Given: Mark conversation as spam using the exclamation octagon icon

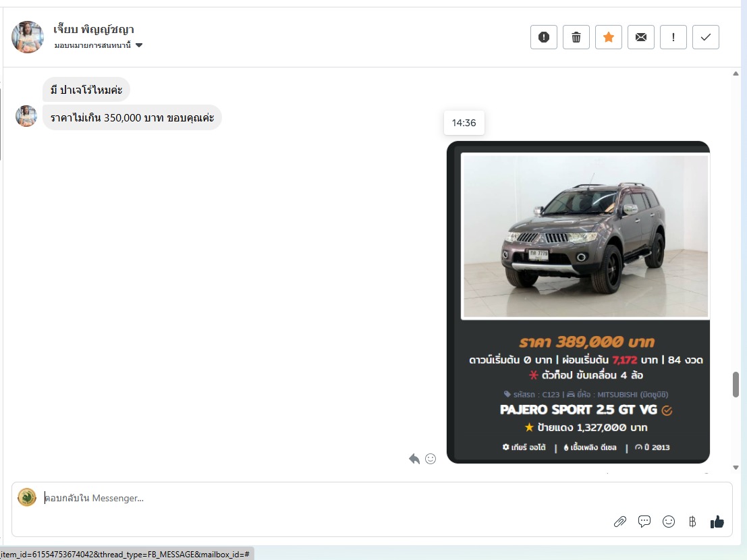Looking at the screenshot, I should tap(544, 37).
